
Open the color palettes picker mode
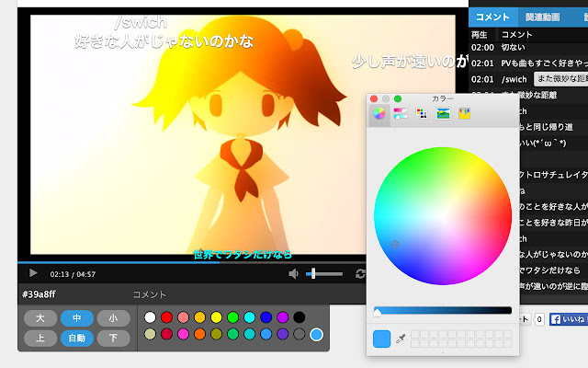422,113
